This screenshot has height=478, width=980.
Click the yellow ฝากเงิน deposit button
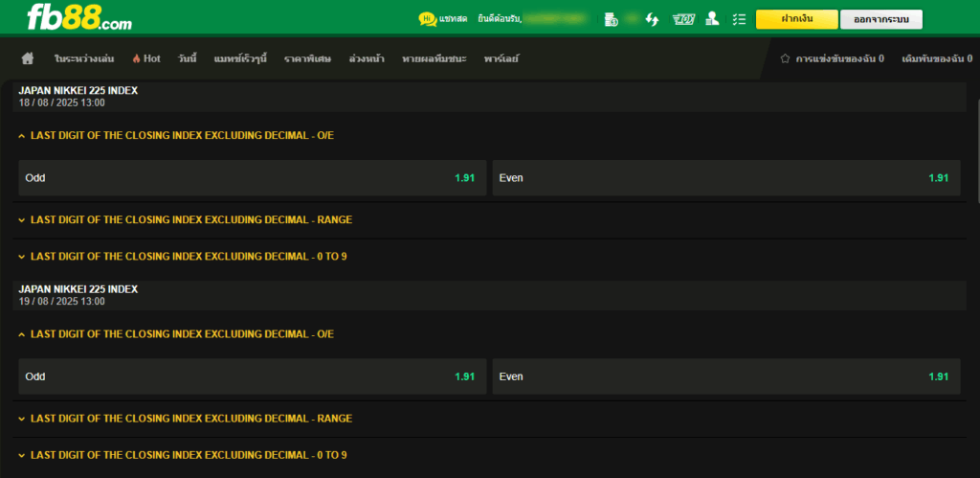[x=797, y=19]
